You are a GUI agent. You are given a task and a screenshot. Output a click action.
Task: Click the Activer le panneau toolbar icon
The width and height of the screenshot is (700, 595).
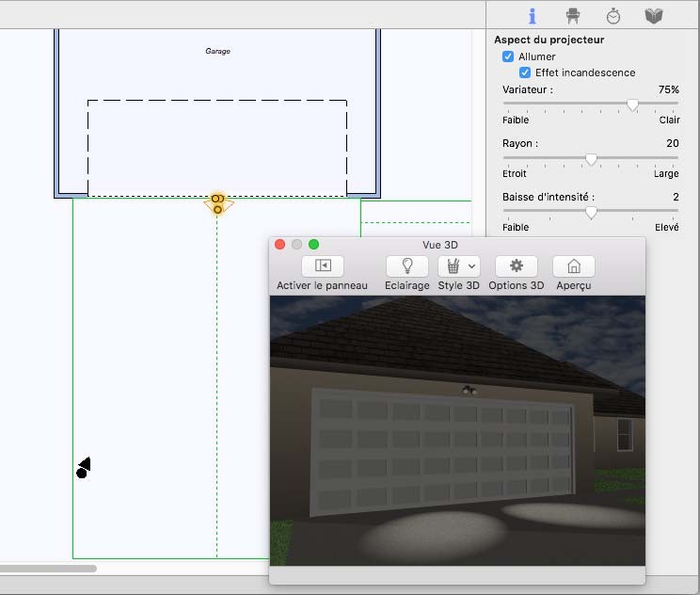323,266
